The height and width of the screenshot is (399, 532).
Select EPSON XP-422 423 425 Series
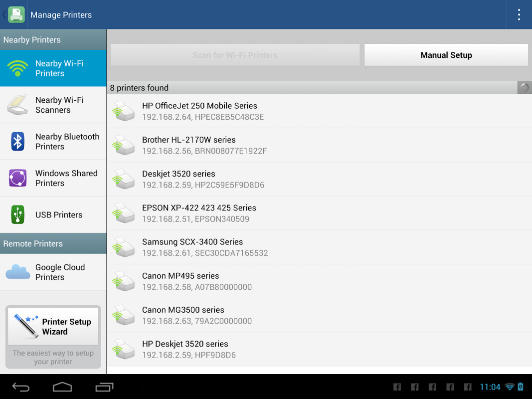pos(319,213)
